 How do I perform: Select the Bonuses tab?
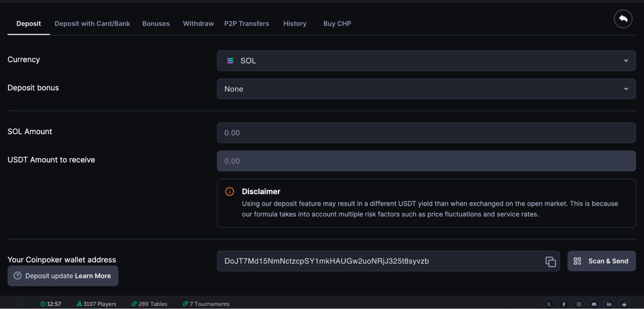[156, 24]
